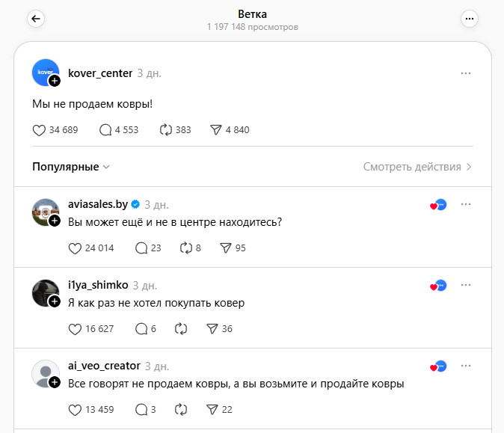Open Смотреть действия link

pyautogui.click(x=417, y=167)
